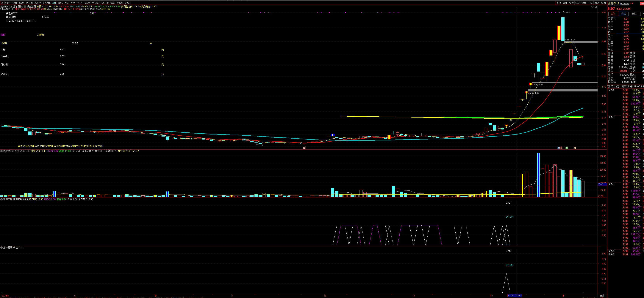
Task: Click the X100 volume scale marker
Action: tap(601, 196)
